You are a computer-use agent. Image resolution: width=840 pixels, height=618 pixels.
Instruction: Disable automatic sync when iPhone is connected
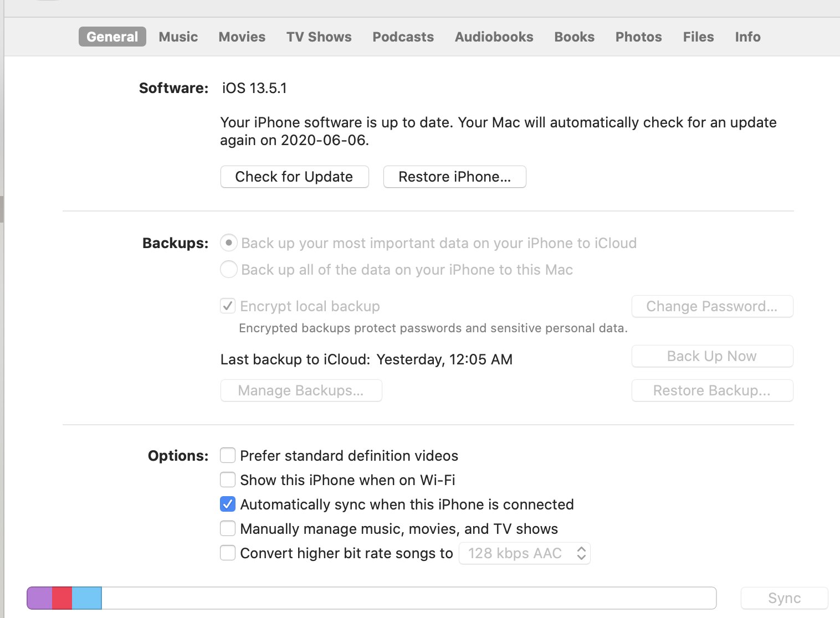point(228,504)
